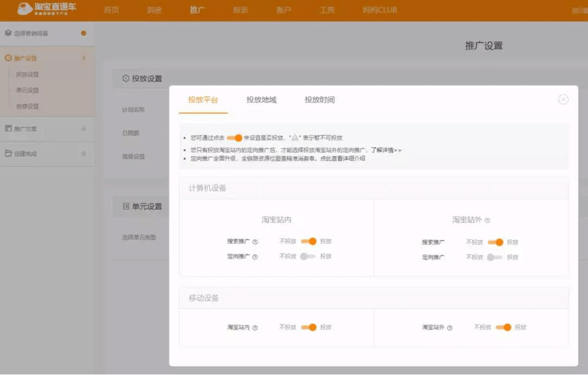Enable 淘宝站内 定向推广 switch for computer
Image resolution: width=588 pixels, height=375 pixels.
point(308,256)
